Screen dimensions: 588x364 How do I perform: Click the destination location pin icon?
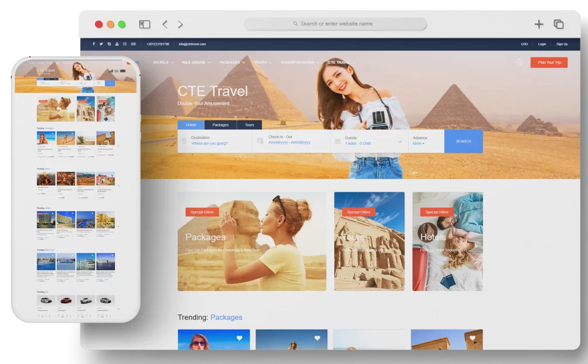(x=185, y=141)
